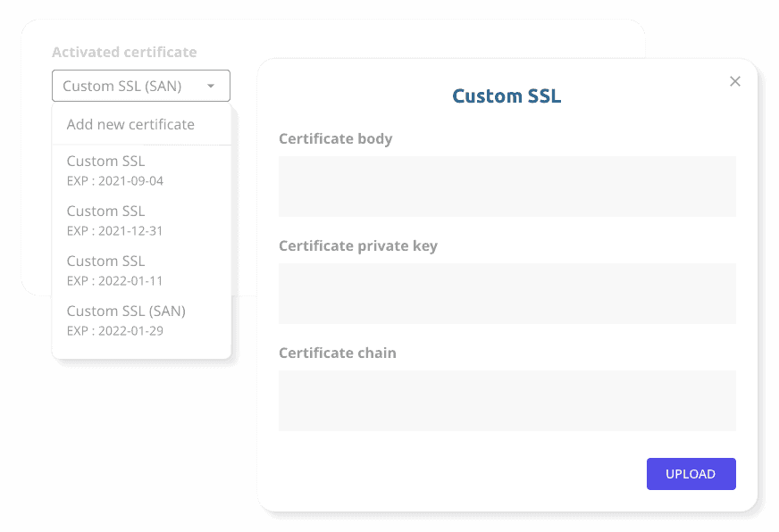Click the UPLOAD button

point(691,474)
